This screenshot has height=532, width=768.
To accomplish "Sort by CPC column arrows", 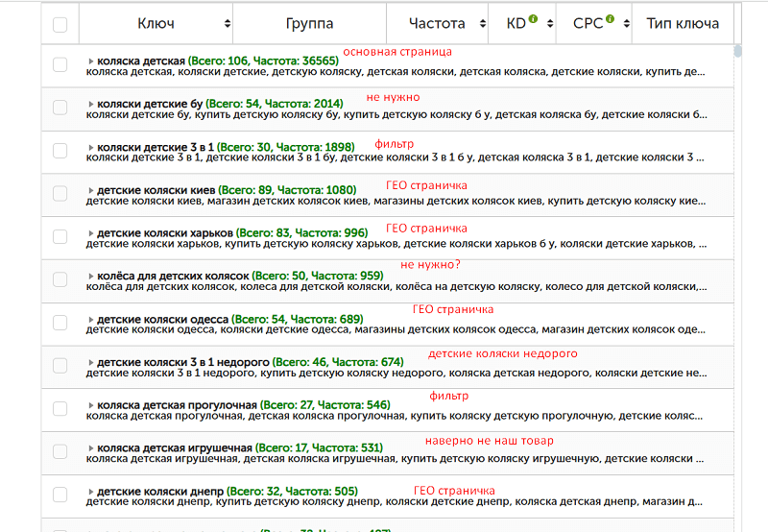I will (627, 23).
